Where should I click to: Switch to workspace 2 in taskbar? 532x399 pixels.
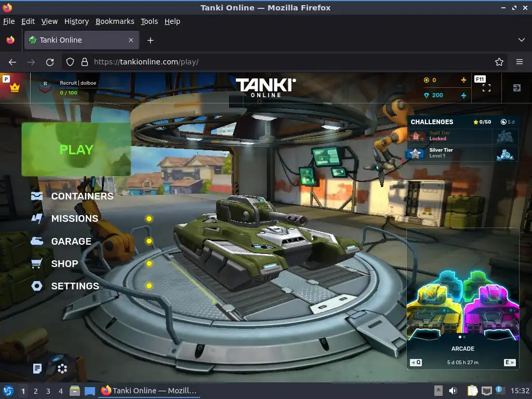pos(36,391)
